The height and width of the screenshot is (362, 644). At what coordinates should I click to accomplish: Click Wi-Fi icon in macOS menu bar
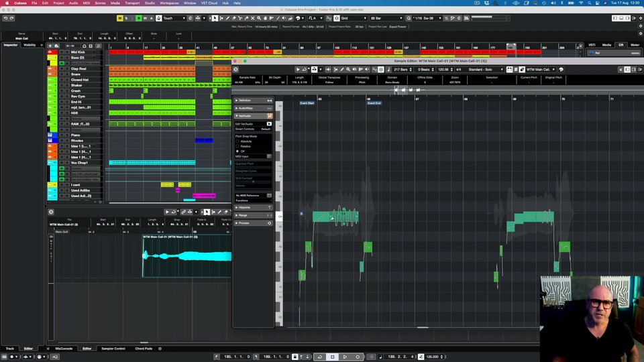click(581, 3)
